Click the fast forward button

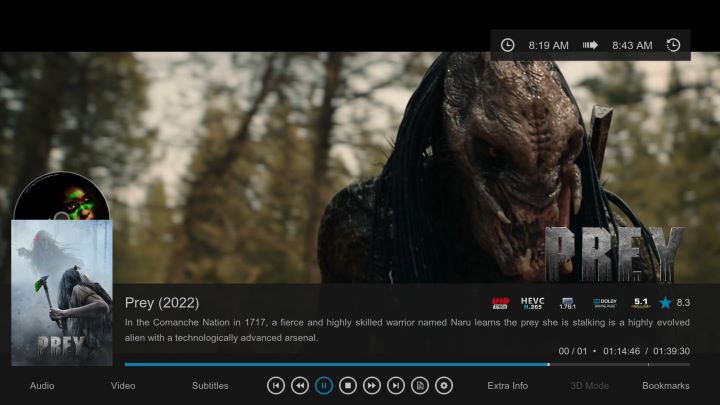[372, 385]
